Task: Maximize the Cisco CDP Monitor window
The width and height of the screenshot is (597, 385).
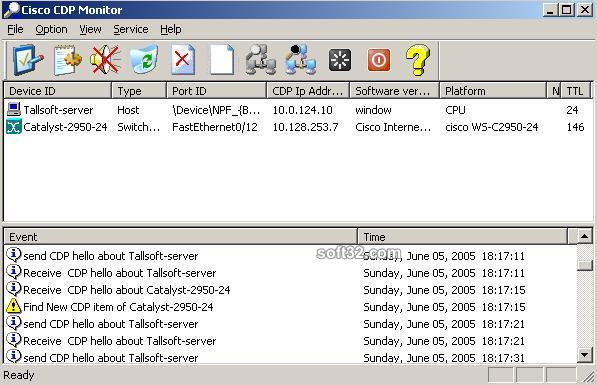Action: (x=567, y=10)
